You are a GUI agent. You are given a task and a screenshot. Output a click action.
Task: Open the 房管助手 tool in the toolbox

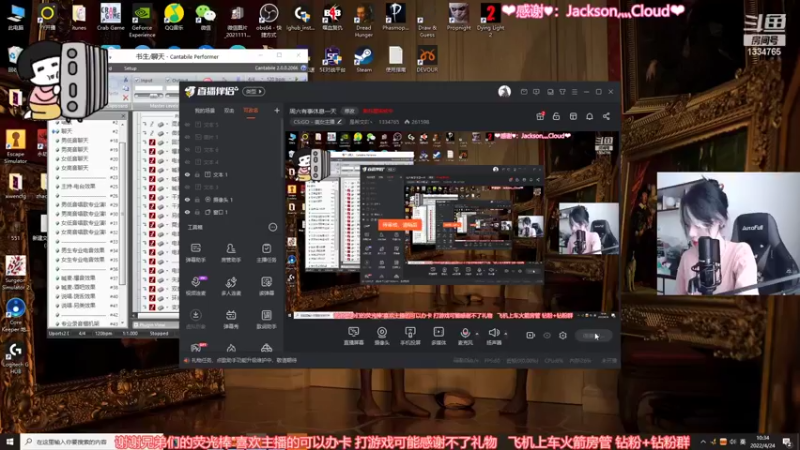click(231, 253)
